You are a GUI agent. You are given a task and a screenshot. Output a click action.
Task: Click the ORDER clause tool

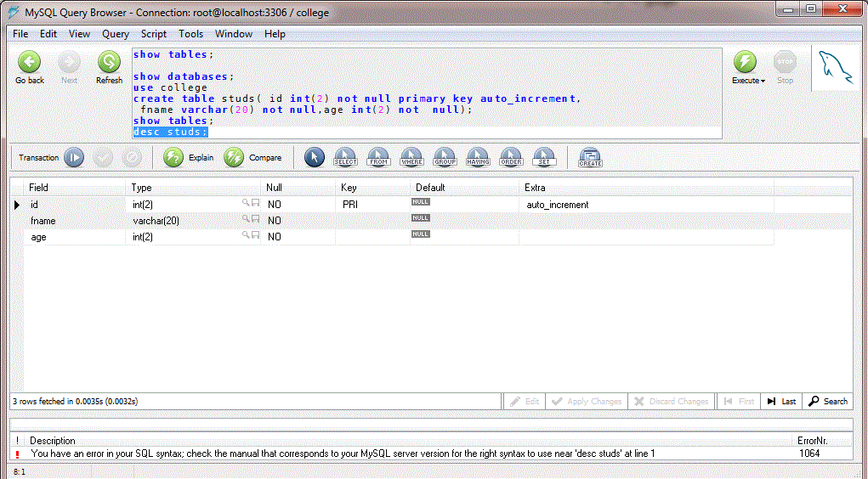click(511, 158)
